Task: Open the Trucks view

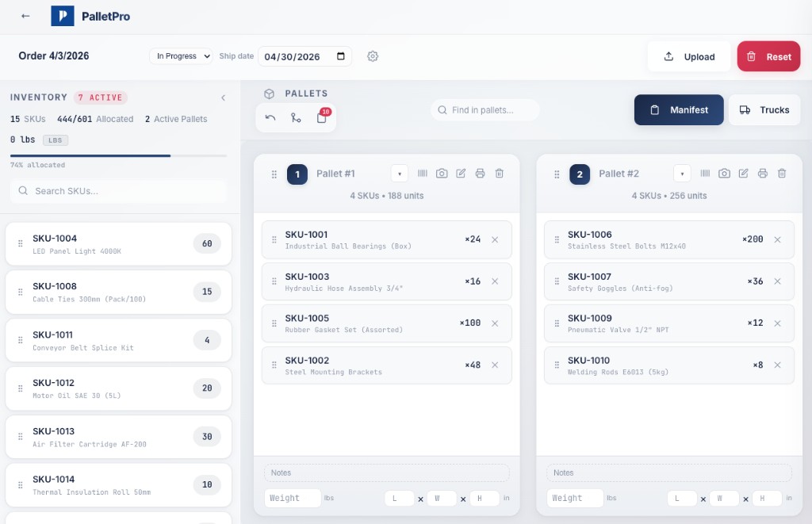Action: coord(764,109)
